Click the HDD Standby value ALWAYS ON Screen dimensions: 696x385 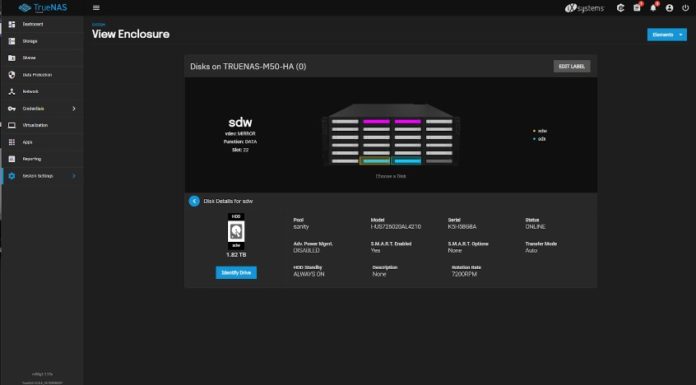coord(309,274)
